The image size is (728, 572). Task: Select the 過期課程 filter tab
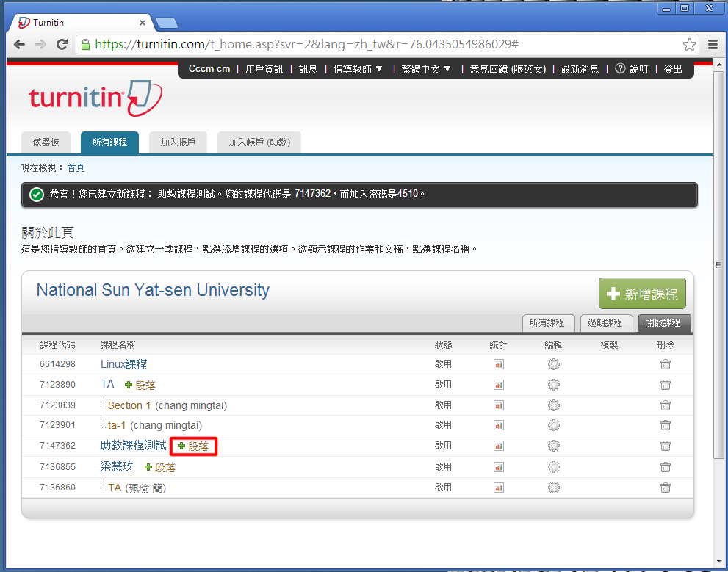tap(605, 323)
